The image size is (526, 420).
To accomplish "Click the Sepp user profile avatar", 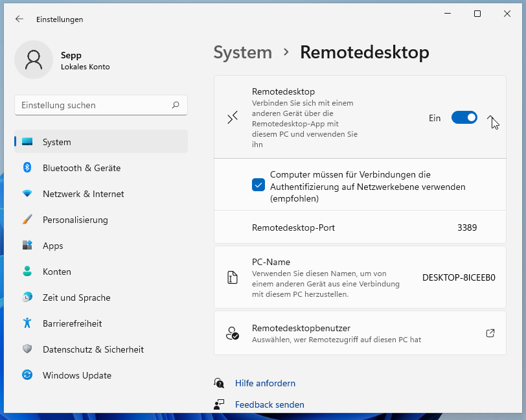I will 34,60.
